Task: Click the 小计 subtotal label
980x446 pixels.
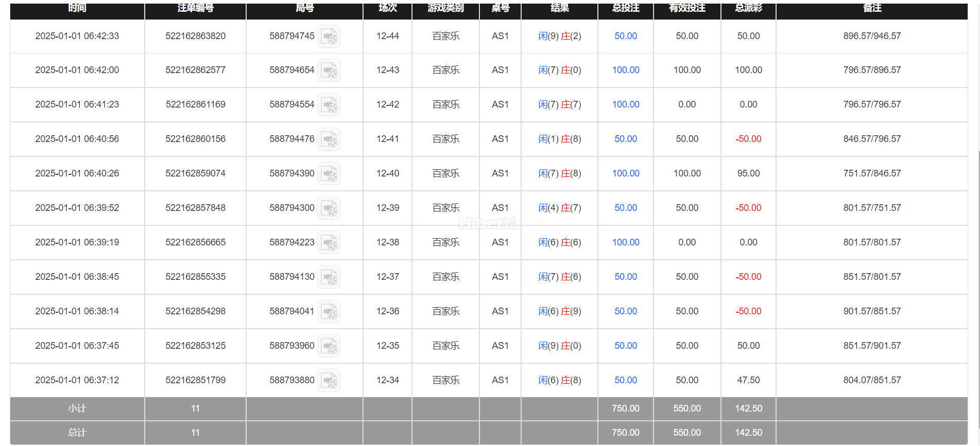Action: (x=77, y=408)
